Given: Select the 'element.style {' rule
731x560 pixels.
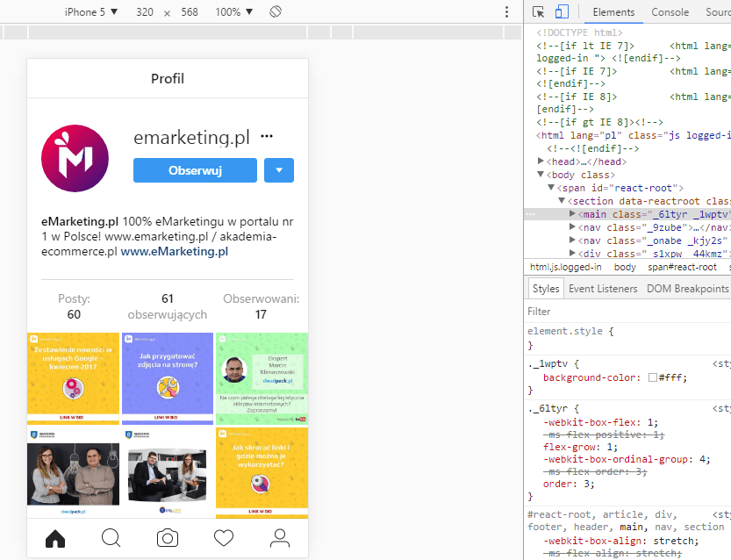Looking at the screenshot, I should coord(570,331).
